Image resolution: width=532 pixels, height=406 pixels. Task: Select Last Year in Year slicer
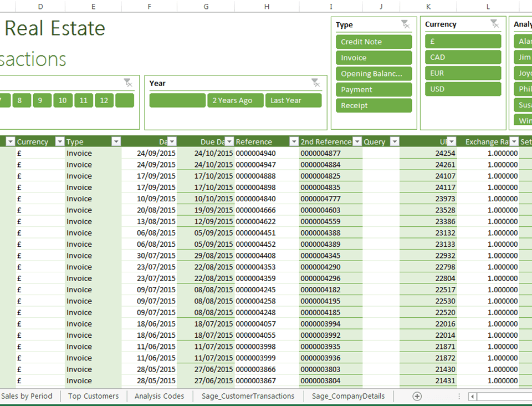[294, 100]
